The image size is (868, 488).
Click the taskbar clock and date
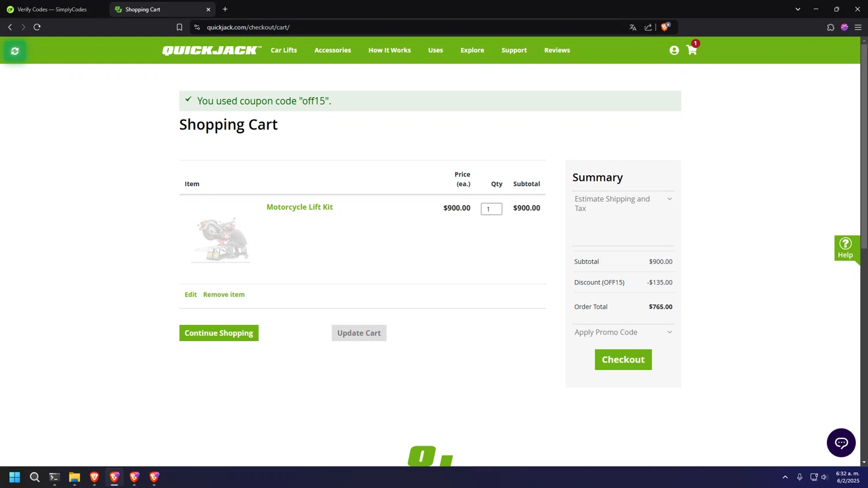(x=848, y=477)
